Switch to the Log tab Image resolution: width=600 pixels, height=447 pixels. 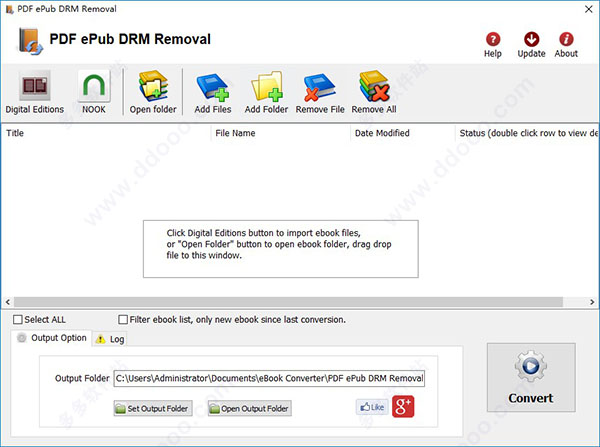tap(109, 339)
